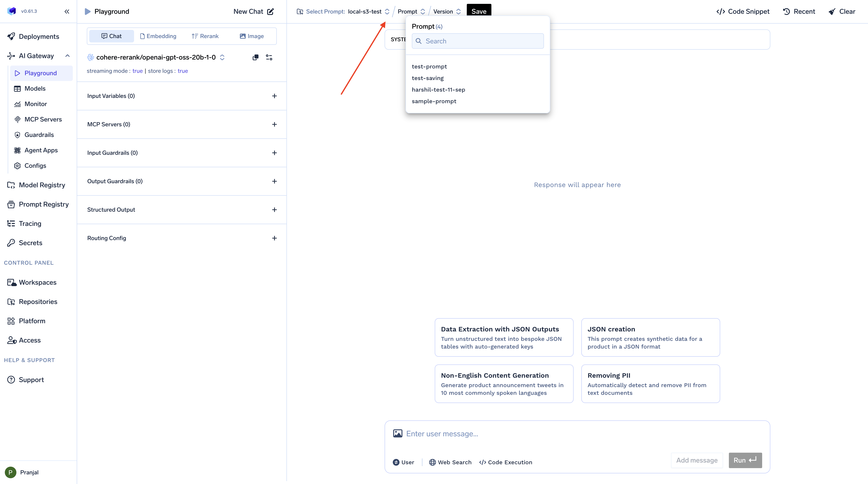Open model parameter settings sliders icon

click(x=269, y=57)
